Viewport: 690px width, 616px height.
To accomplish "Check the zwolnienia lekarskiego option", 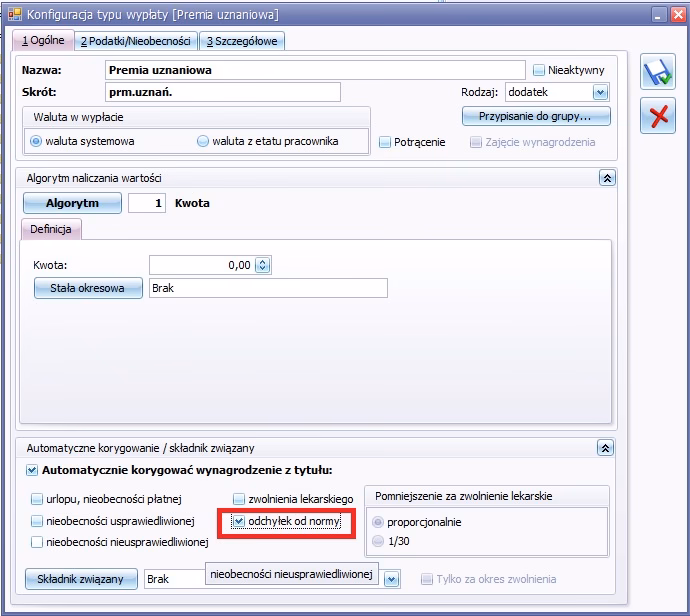I will coord(239,498).
